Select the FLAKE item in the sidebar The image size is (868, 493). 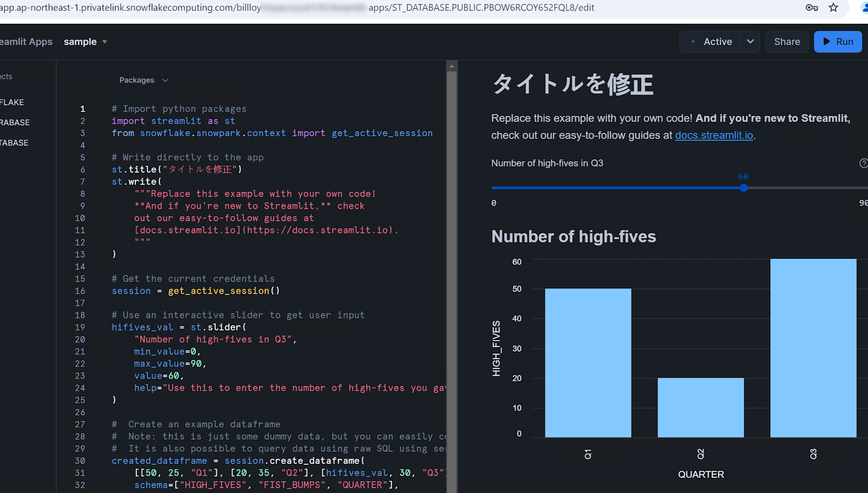pyautogui.click(x=12, y=102)
